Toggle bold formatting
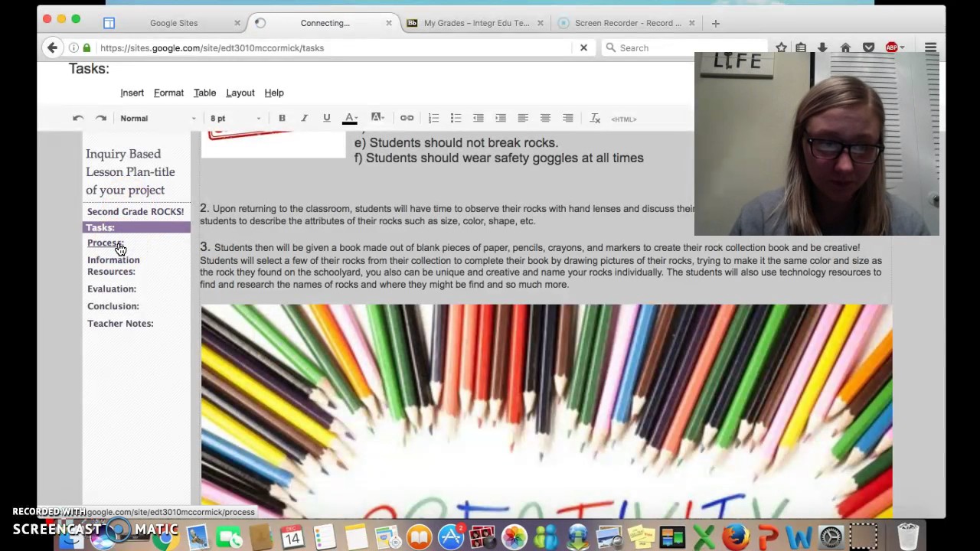Screen dimensions: 980x551 click(282, 119)
